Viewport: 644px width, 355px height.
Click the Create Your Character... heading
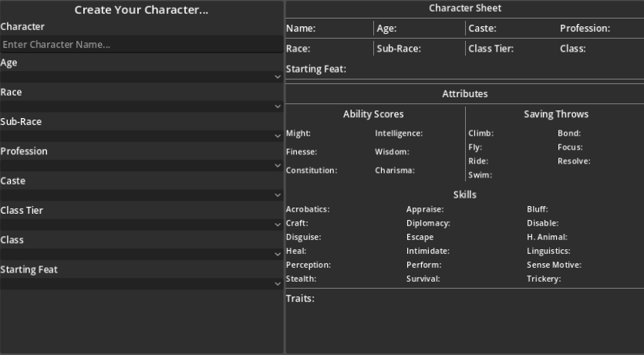click(141, 10)
